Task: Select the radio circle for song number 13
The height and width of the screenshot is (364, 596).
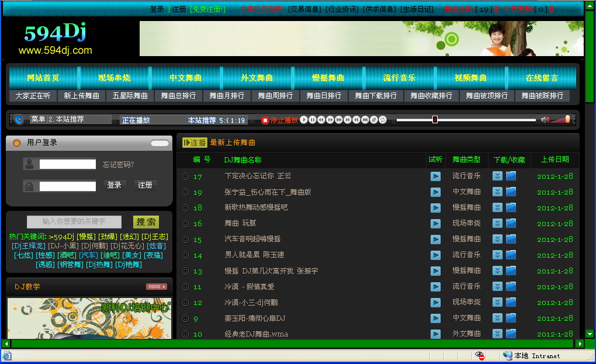Action: [185, 271]
